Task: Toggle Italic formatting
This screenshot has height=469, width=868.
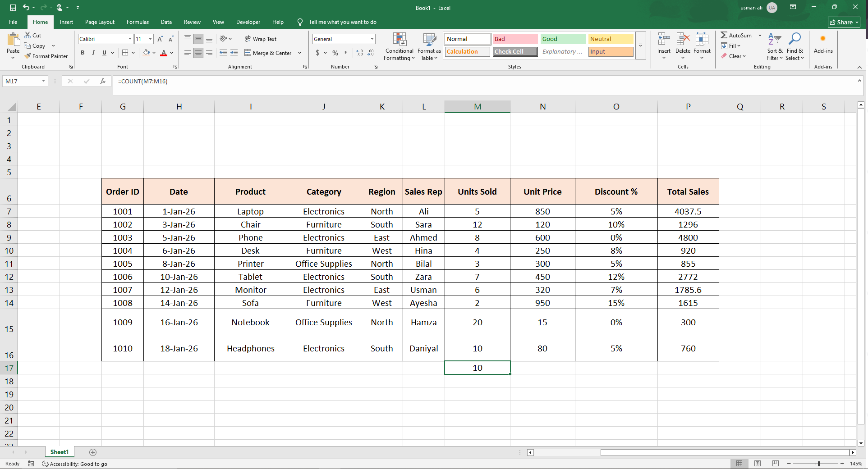Action: [x=93, y=53]
